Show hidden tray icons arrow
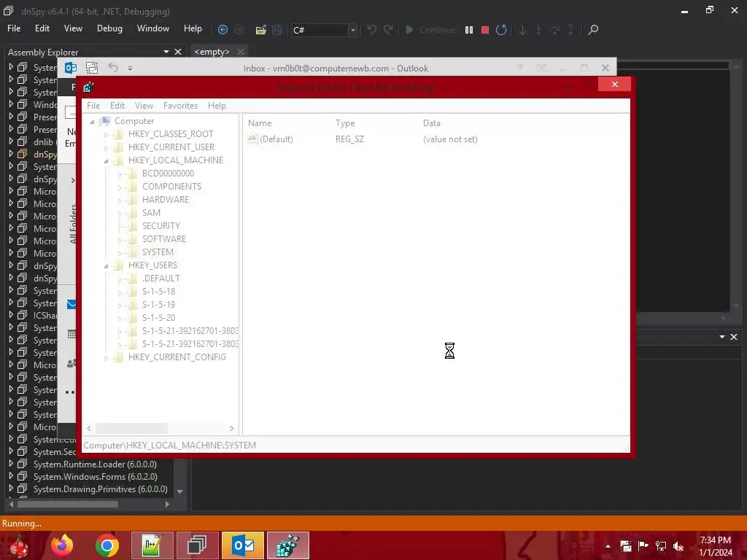The image size is (747, 560). 608,546
